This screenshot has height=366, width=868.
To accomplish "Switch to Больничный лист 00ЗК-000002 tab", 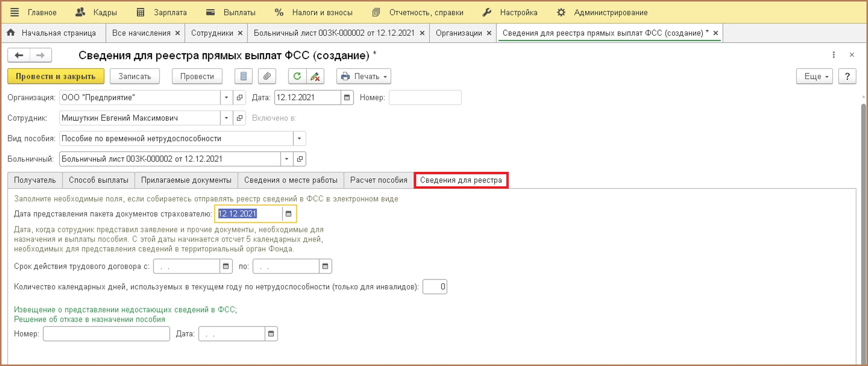I will pyautogui.click(x=334, y=33).
